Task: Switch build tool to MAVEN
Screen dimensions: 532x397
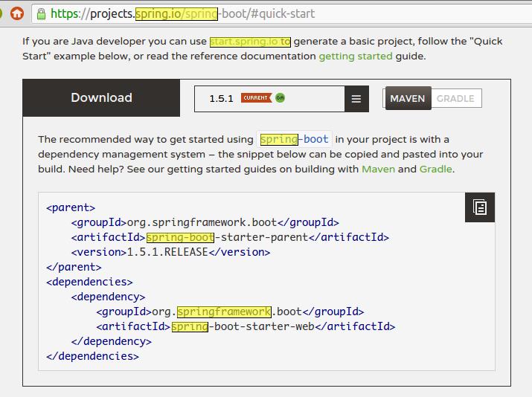Action: 408,98
